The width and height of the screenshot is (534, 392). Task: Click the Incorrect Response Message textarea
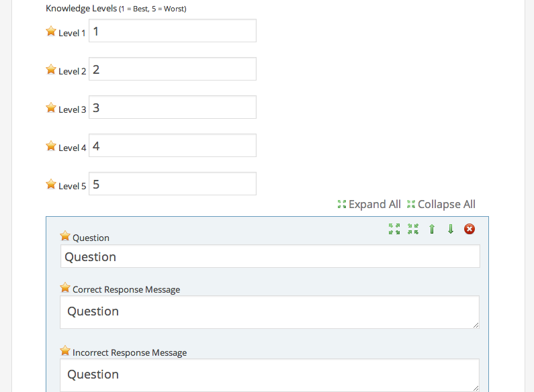click(270, 375)
